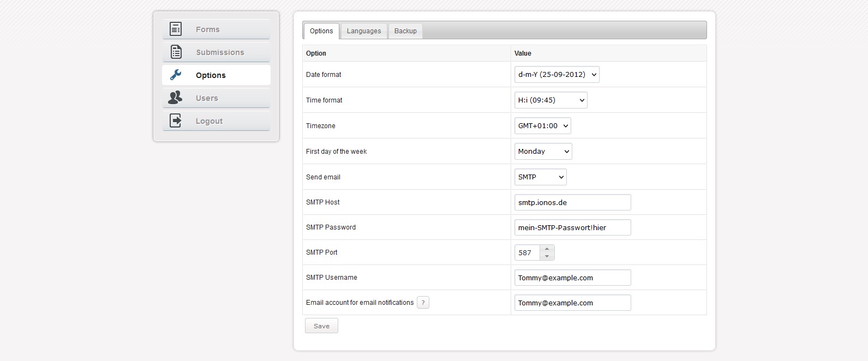Choose First day of the week dropdown
Image resolution: width=868 pixels, height=361 pixels.
[x=543, y=152]
